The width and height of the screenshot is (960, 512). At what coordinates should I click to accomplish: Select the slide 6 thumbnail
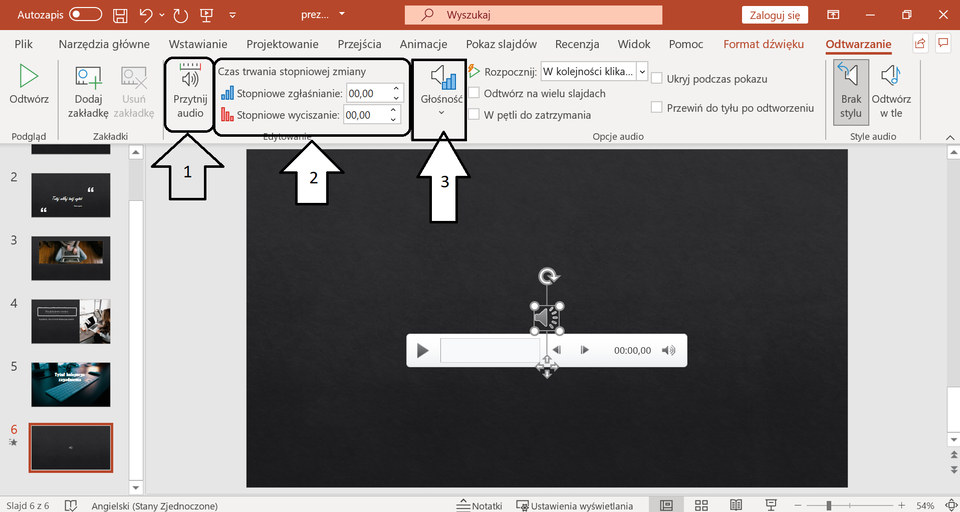(x=71, y=448)
